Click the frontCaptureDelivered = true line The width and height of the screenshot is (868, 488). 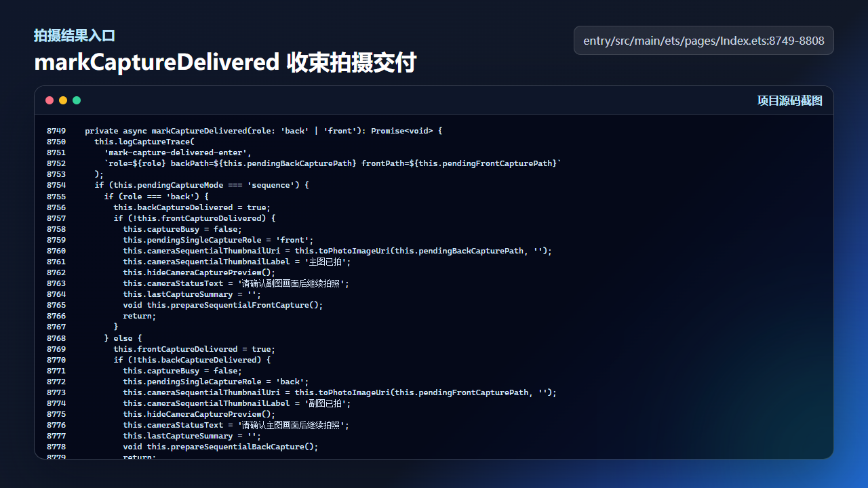pyautogui.click(x=195, y=349)
